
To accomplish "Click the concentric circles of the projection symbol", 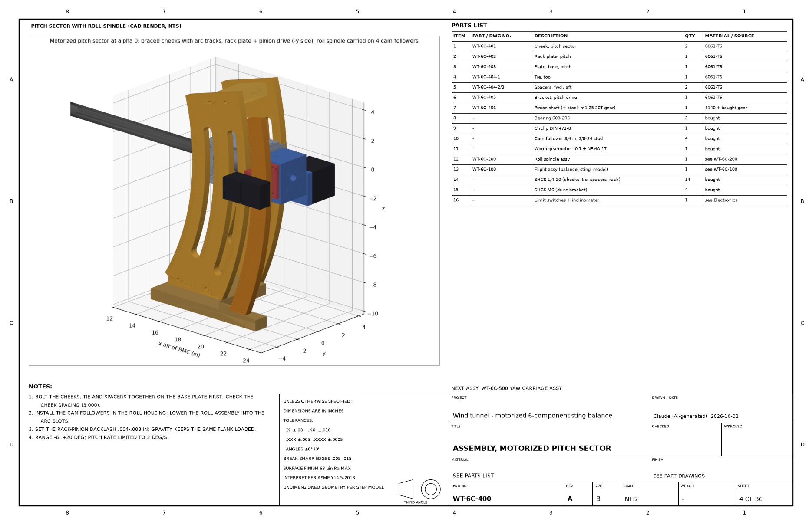I will tap(431, 489).
